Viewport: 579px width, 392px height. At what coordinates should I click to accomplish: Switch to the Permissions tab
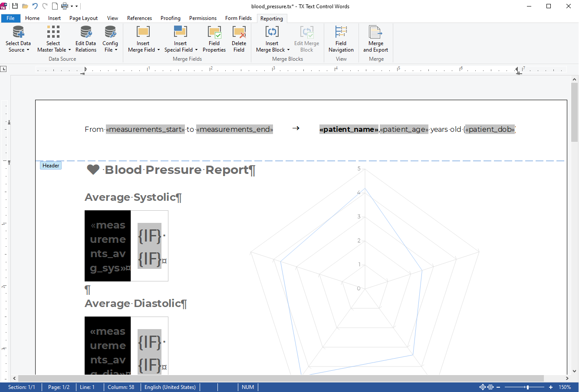pos(203,18)
